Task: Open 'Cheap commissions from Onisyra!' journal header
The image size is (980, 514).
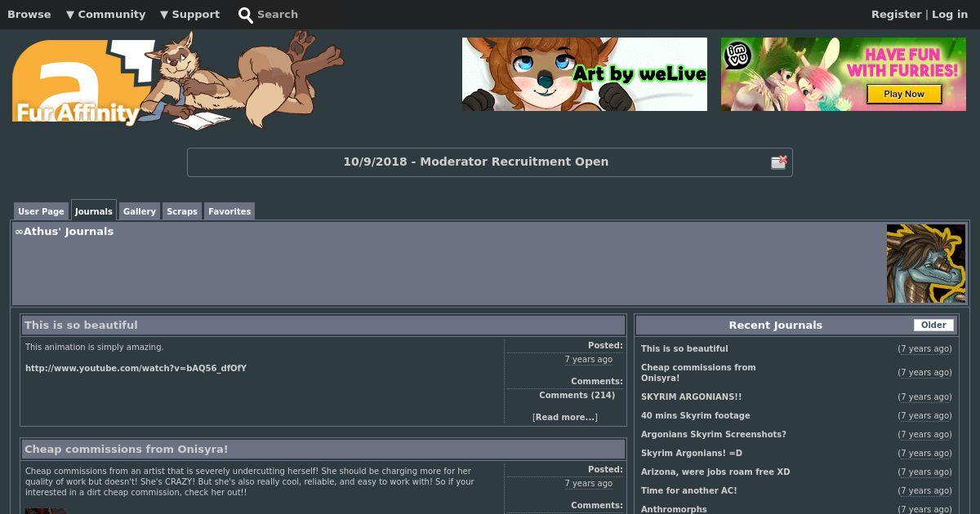Action: 127,449
